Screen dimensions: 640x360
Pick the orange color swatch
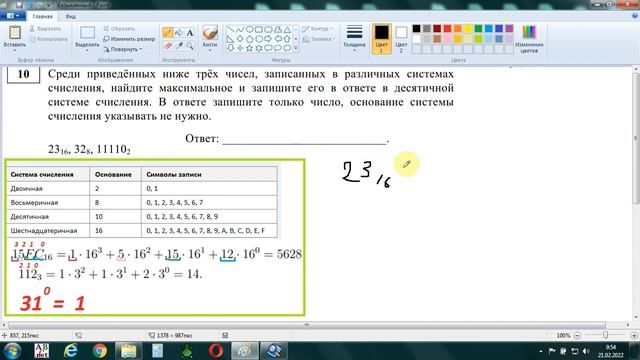tap(458, 29)
